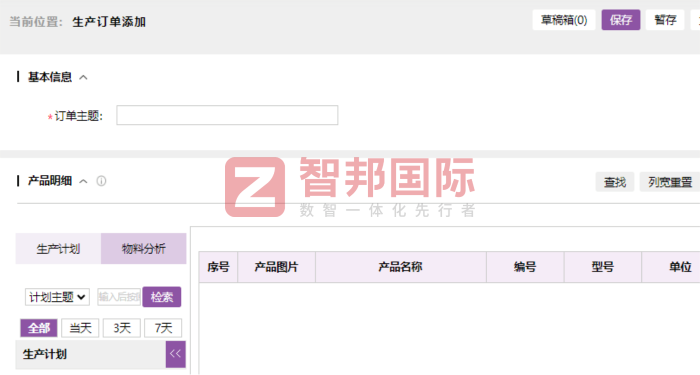Click the 生产计划 panel header text
The width and height of the screenshot is (700, 375).
pyautogui.click(x=45, y=354)
